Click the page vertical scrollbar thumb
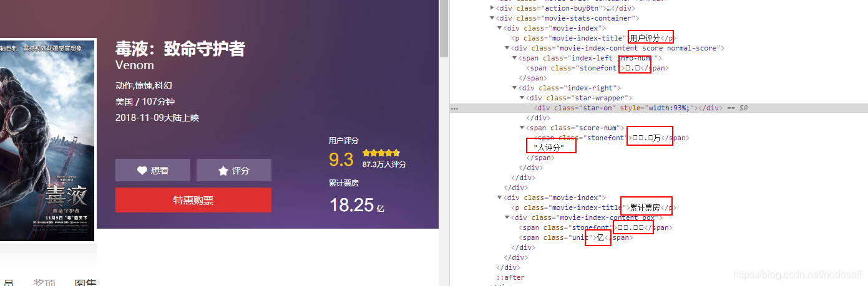The height and width of the screenshot is (286, 868). coord(444,28)
